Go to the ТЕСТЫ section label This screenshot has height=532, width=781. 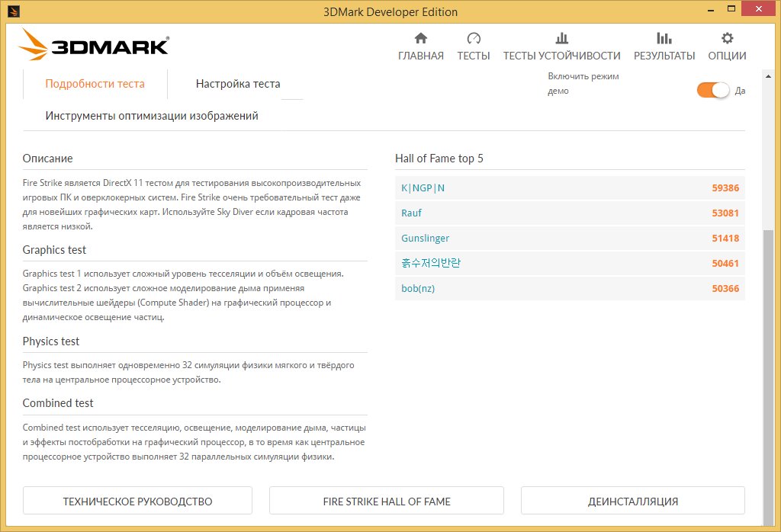pyautogui.click(x=474, y=56)
